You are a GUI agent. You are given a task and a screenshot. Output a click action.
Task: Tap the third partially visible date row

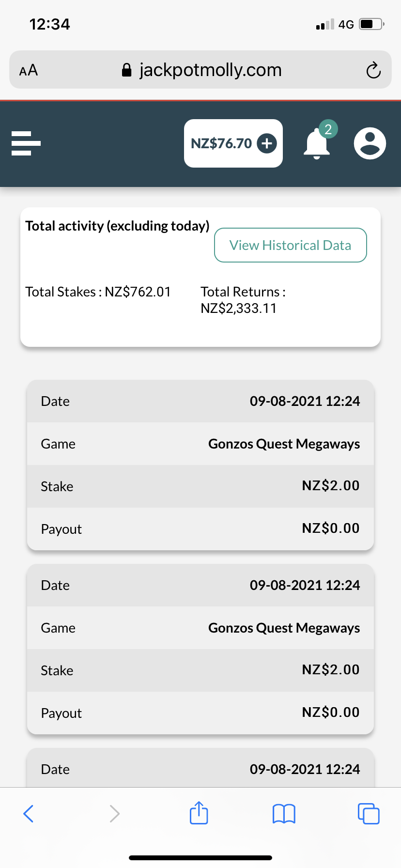point(200,769)
